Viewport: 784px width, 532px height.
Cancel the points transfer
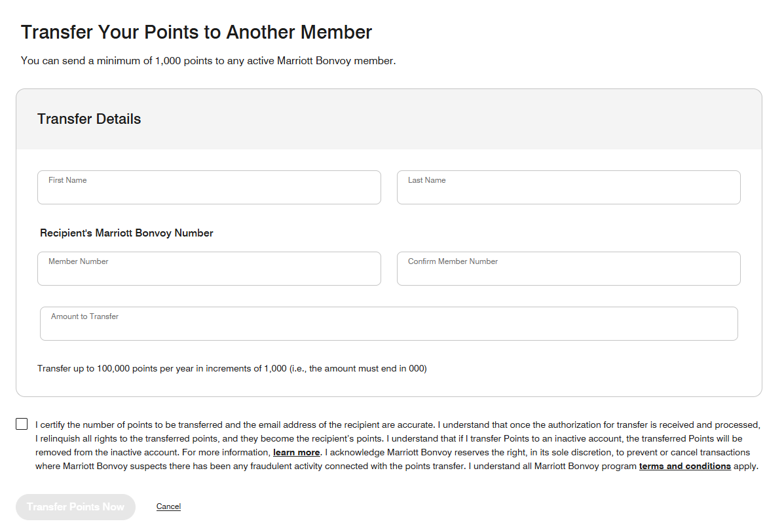click(x=168, y=506)
